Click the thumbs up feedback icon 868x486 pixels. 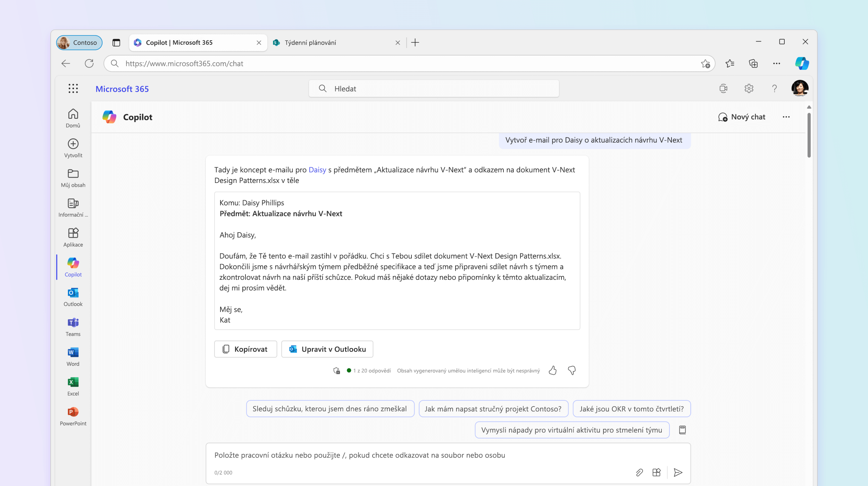pyautogui.click(x=553, y=370)
